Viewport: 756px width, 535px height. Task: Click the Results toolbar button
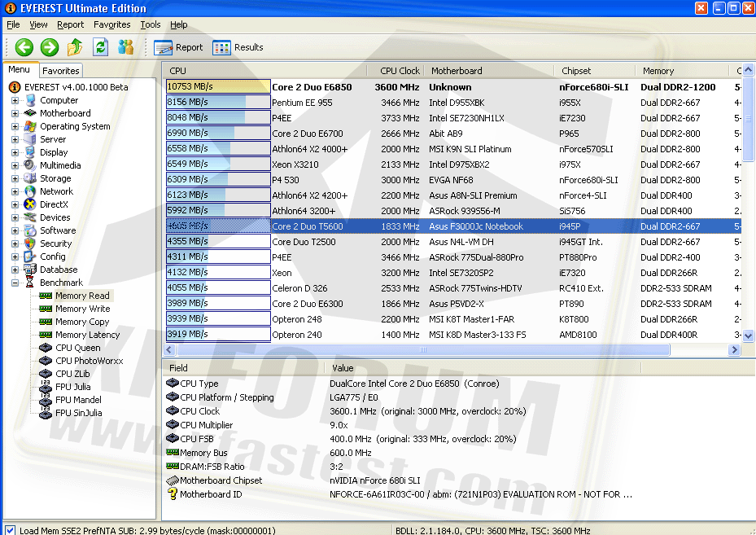coord(238,47)
